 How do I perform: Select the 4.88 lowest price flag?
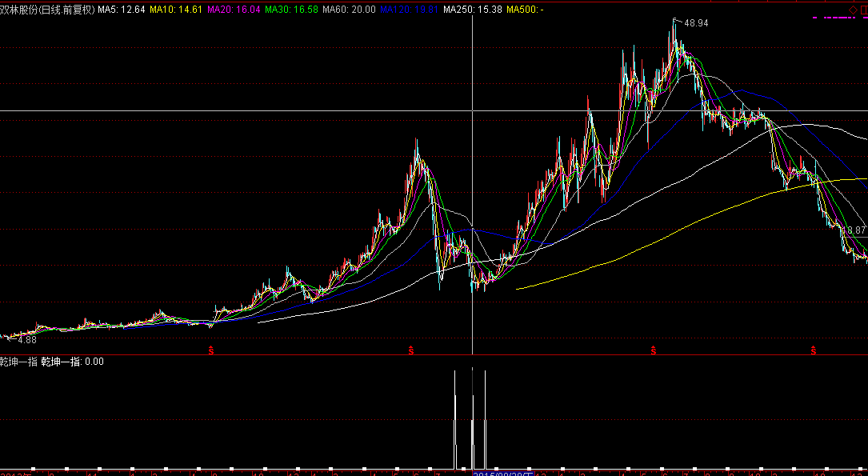point(28,340)
